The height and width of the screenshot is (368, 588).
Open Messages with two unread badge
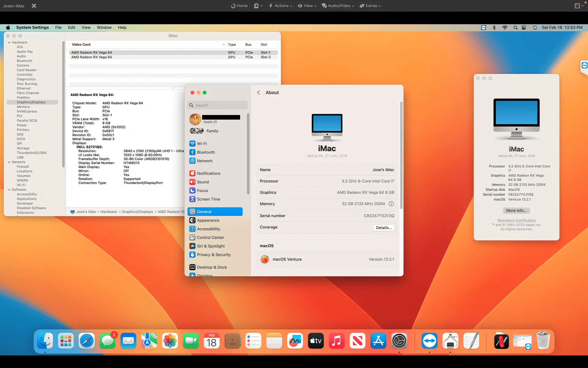107,341
